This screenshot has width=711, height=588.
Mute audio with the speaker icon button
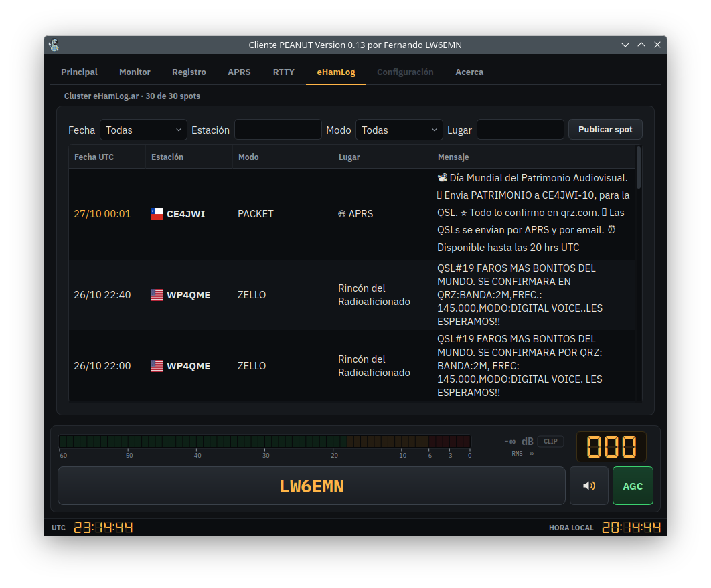coord(588,486)
